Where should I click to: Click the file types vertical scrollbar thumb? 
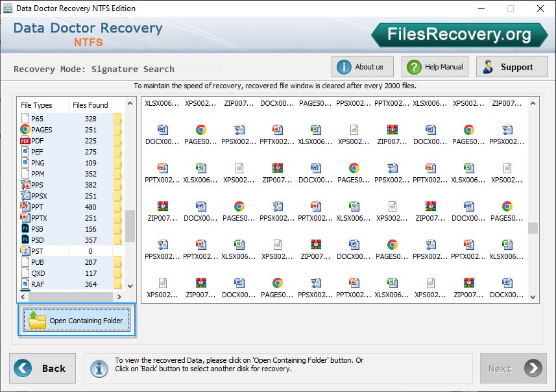point(130,226)
